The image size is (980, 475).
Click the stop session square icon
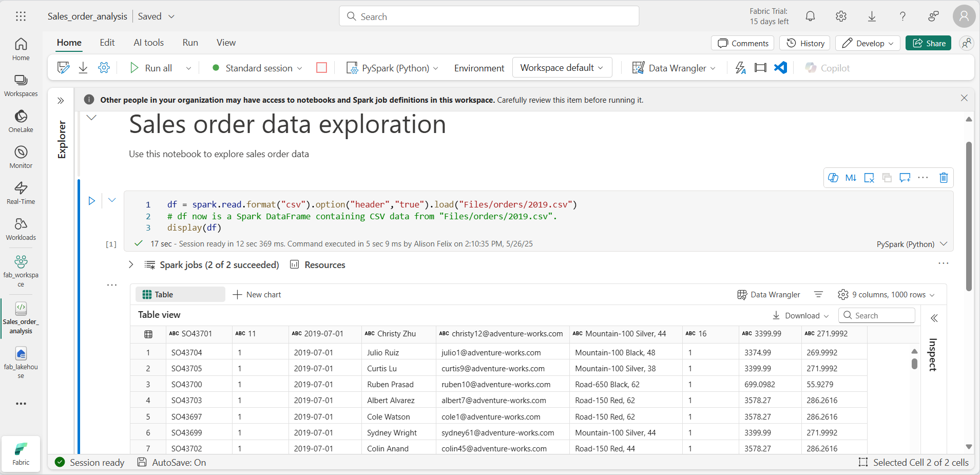coord(321,68)
